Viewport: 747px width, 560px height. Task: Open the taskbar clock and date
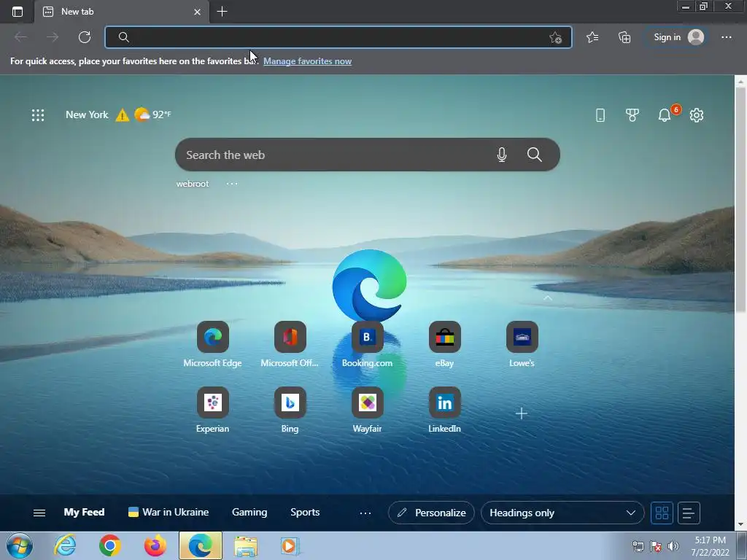click(710, 546)
